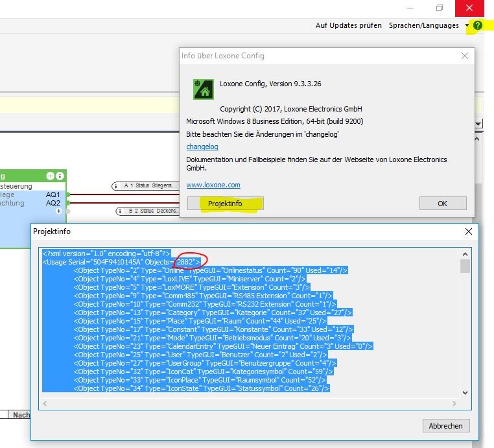Click the Projektinfo horizontal scroll left arrow
Image resolution: width=494 pixels, height=448 pixels.
pyautogui.click(x=45, y=403)
